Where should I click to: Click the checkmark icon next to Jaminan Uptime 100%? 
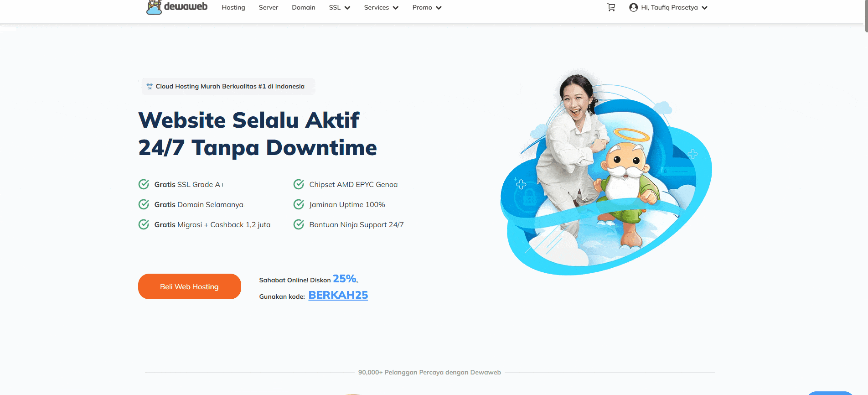pyautogui.click(x=299, y=204)
